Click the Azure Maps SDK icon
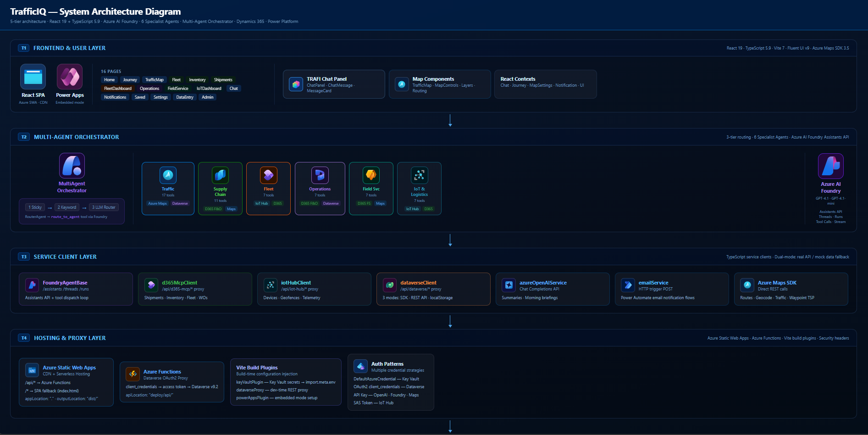Screen dimensions: 868x435 pos(747,285)
